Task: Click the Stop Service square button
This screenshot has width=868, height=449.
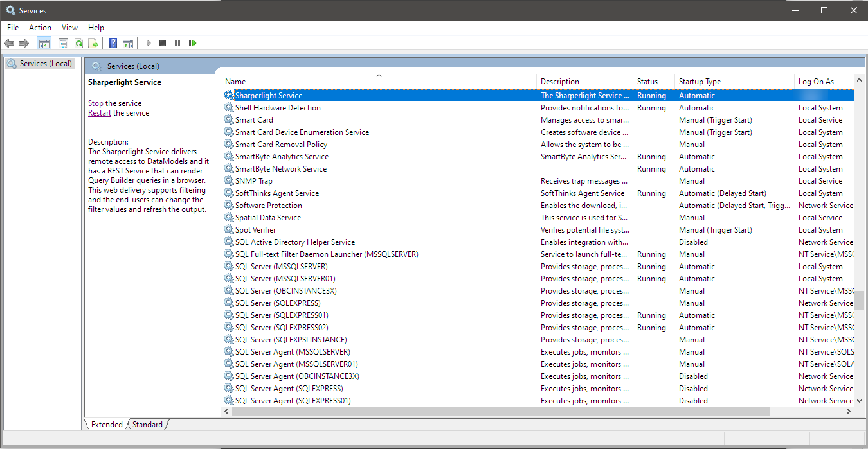Action: click(163, 43)
